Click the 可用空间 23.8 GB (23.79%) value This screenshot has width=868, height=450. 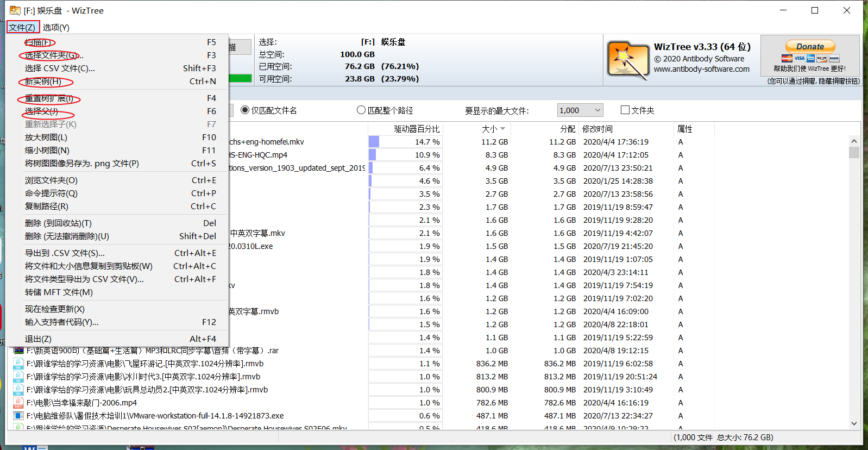click(381, 79)
